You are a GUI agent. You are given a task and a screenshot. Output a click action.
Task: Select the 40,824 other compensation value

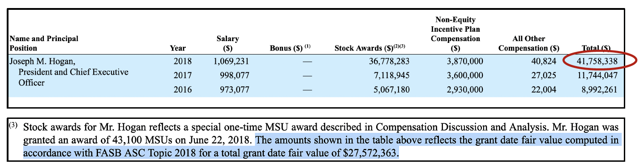(x=543, y=61)
